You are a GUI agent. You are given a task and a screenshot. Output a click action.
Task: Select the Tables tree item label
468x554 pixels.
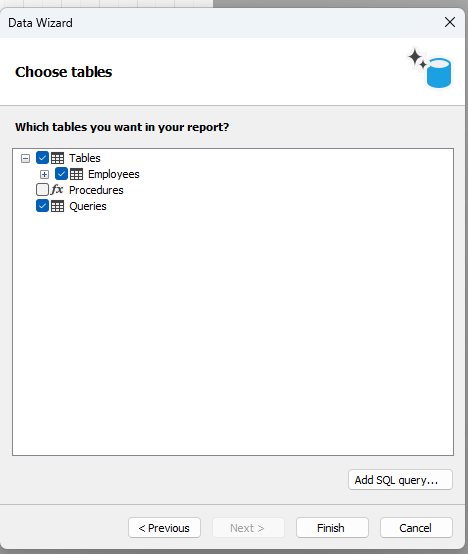point(85,158)
